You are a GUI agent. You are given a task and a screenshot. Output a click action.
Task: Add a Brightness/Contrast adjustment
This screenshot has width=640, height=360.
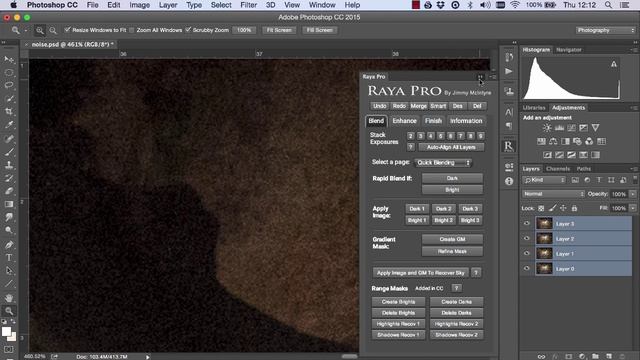pos(547,128)
